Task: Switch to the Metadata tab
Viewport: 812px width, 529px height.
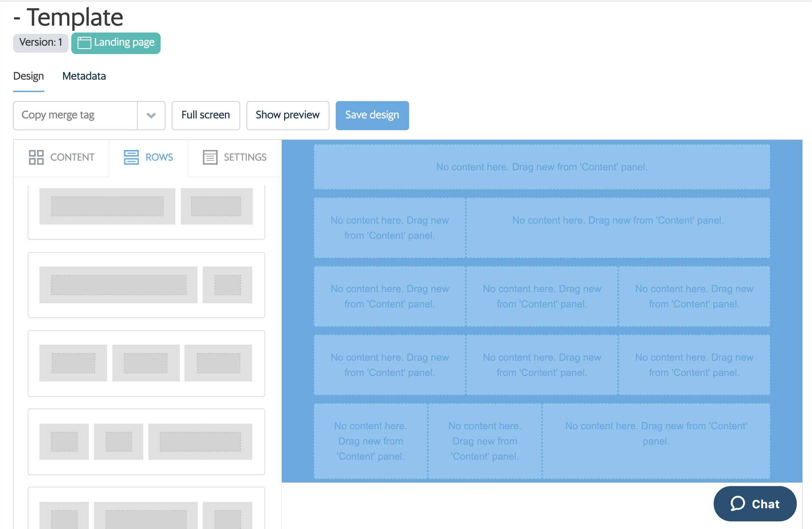Action: click(84, 76)
